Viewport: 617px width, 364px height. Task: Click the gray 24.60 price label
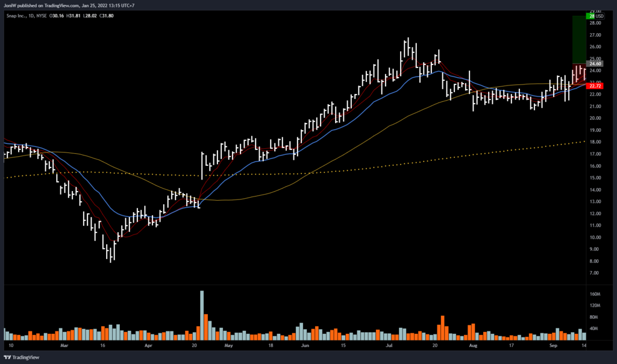(x=596, y=64)
